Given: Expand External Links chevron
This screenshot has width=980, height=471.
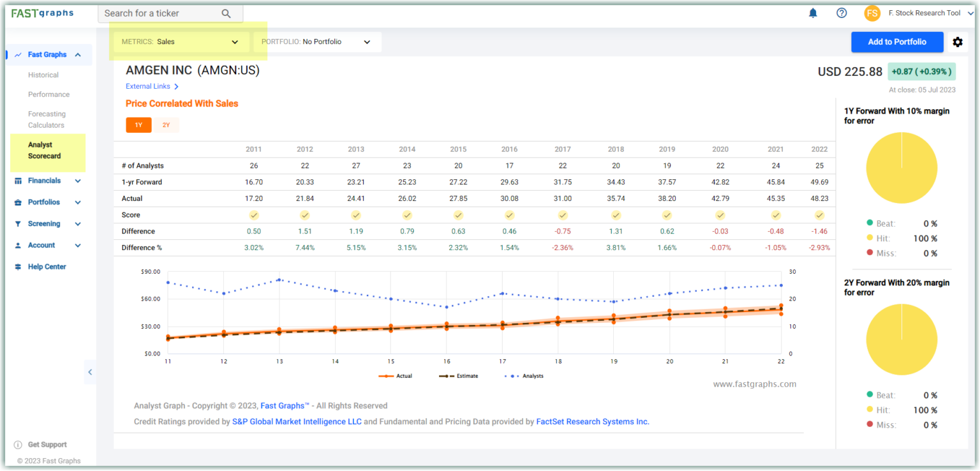Looking at the screenshot, I should [x=176, y=87].
